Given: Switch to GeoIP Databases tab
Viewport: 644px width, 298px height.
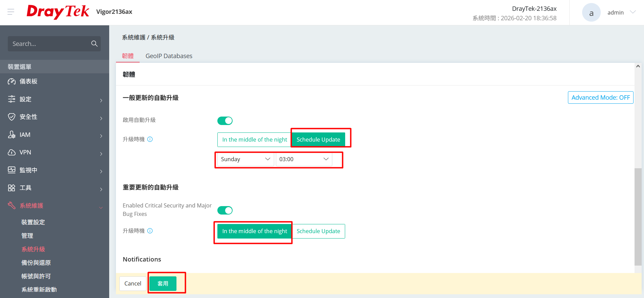Looking at the screenshot, I should point(169,56).
